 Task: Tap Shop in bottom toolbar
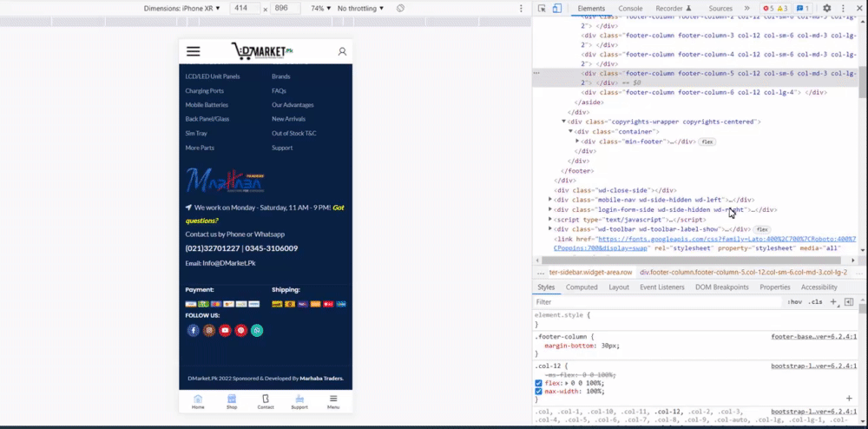tap(232, 402)
